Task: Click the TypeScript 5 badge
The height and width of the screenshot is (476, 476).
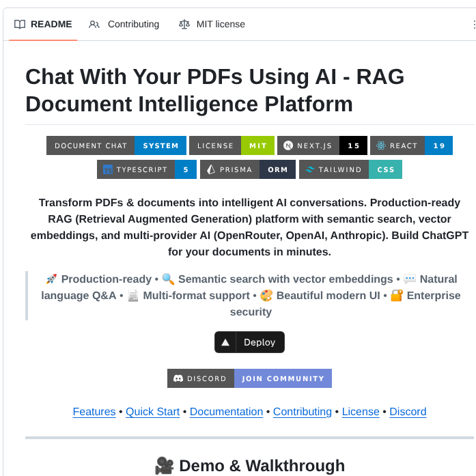Action: click(x=147, y=169)
